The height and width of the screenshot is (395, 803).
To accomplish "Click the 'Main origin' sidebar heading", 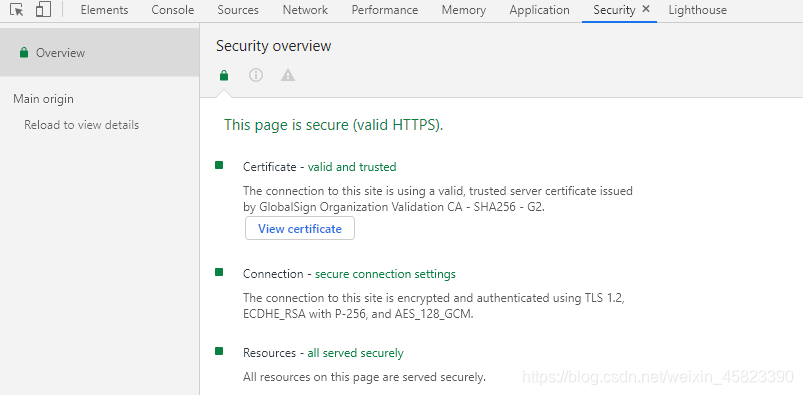I will pos(44,99).
